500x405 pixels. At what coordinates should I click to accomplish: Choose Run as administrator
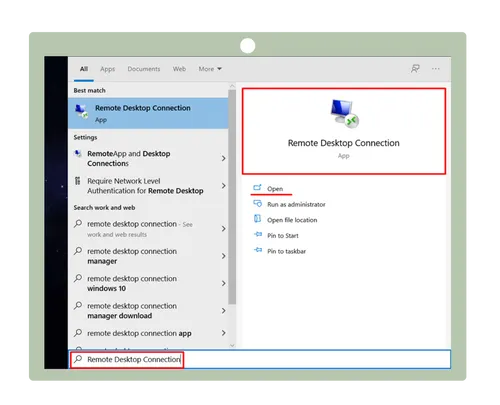coord(296,204)
